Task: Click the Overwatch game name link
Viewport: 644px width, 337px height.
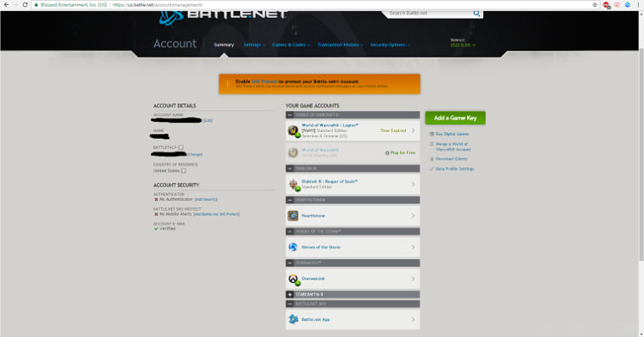Action: pyautogui.click(x=313, y=279)
